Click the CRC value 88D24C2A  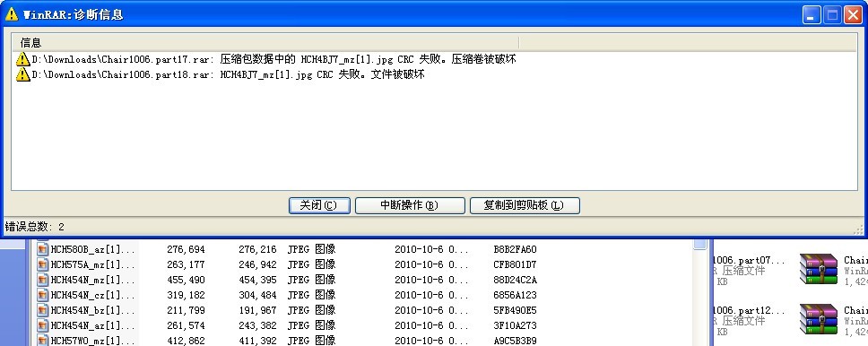click(x=515, y=280)
